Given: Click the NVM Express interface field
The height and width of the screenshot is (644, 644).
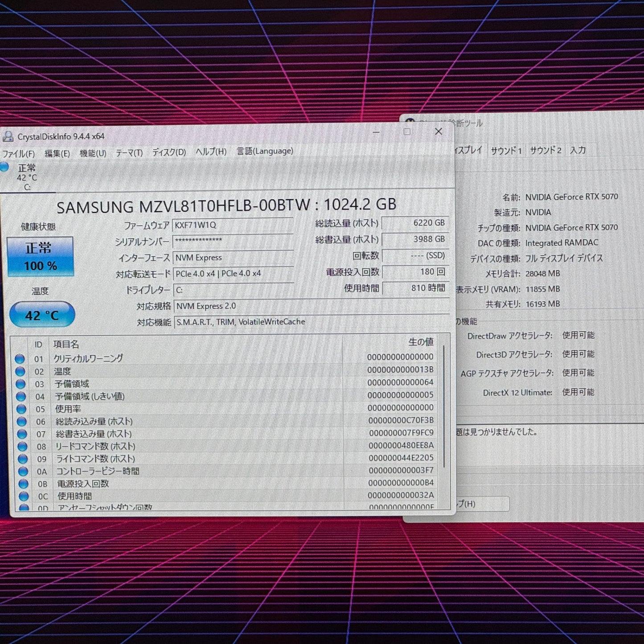Looking at the screenshot, I should 233,258.
